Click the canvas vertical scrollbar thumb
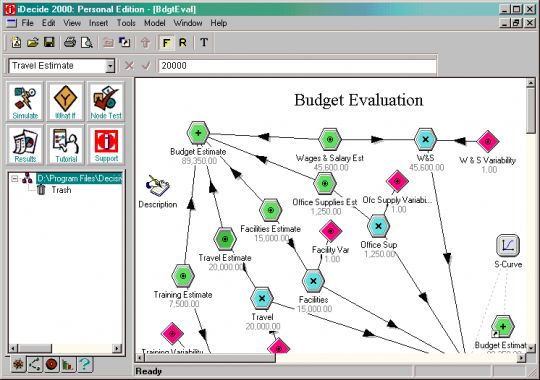540x380 pixels. pyautogui.click(x=531, y=110)
